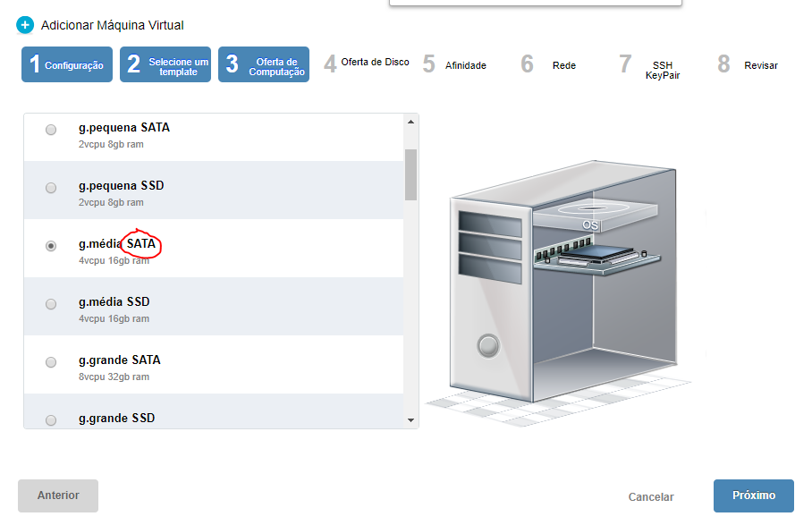Click the Cancelar link

[651, 497]
